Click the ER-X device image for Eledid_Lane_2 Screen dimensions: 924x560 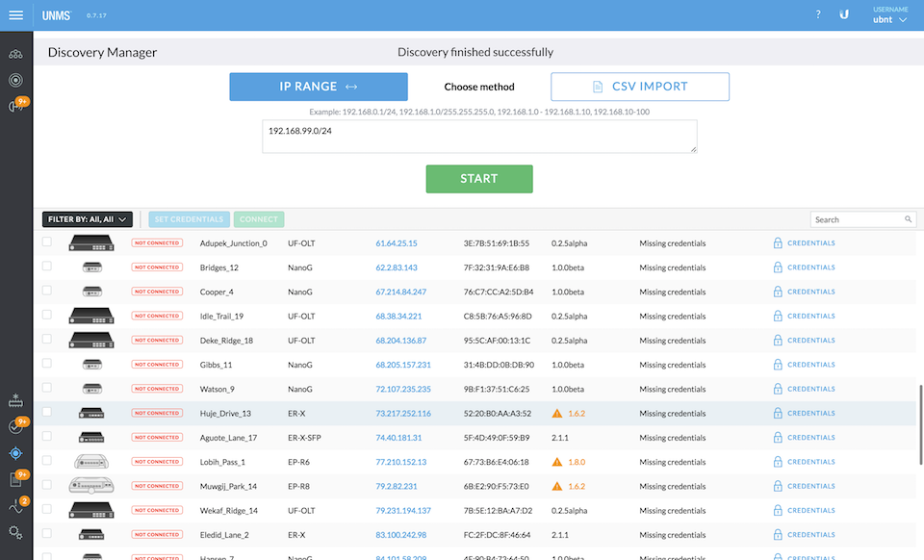(91, 535)
